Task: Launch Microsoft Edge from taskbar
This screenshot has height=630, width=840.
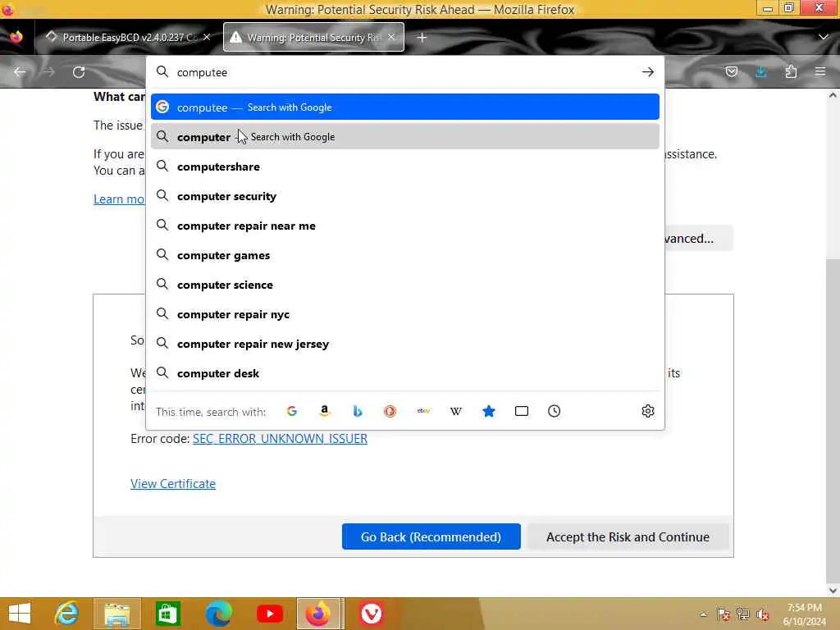Action: [x=218, y=614]
